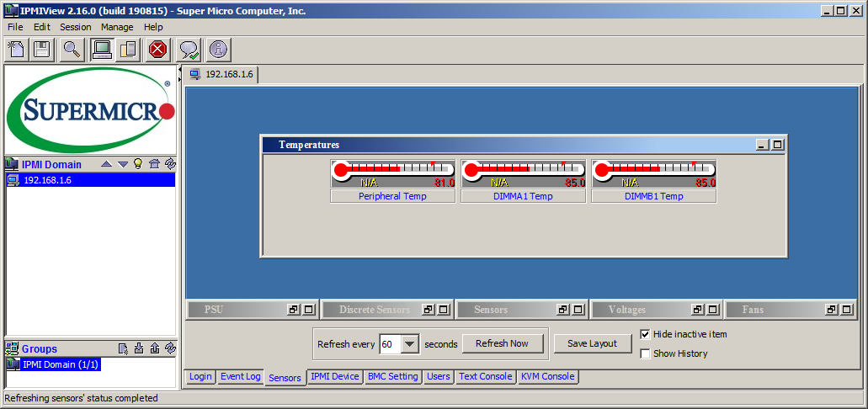Open the refresh interval dropdown arrow
The width and height of the screenshot is (868, 409).
(x=410, y=343)
